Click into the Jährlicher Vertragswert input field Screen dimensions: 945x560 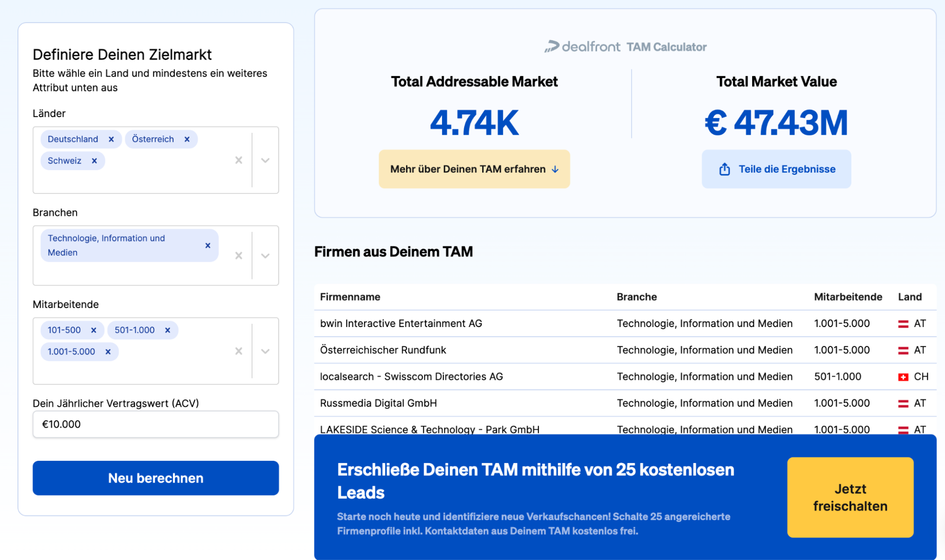(156, 424)
